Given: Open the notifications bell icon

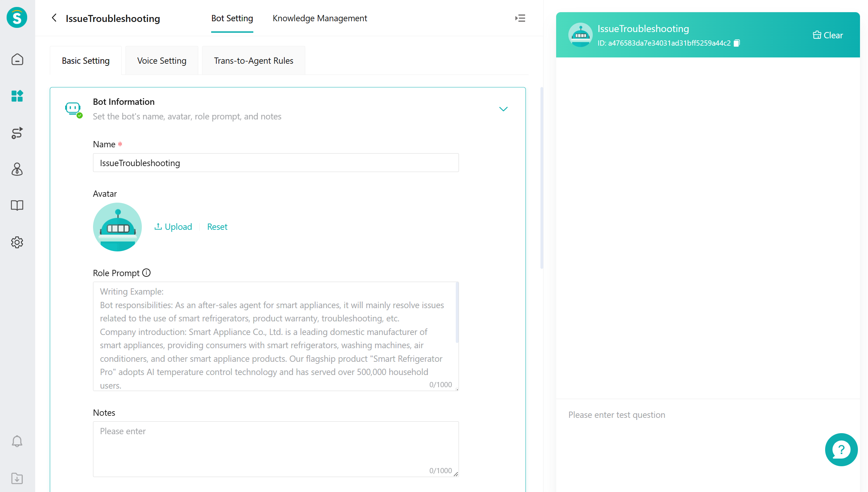Looking at the screenshot, I should click(x=17, y=442).
